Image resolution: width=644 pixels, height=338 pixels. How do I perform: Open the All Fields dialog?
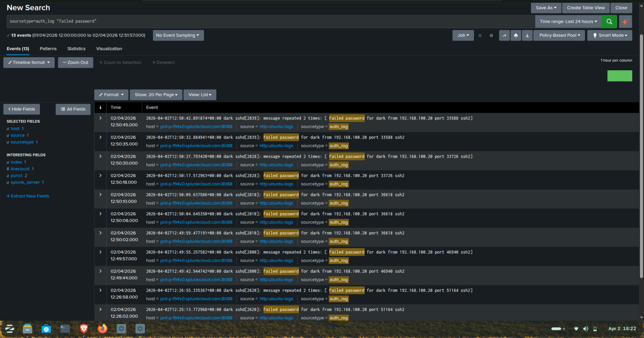point(73,109)
